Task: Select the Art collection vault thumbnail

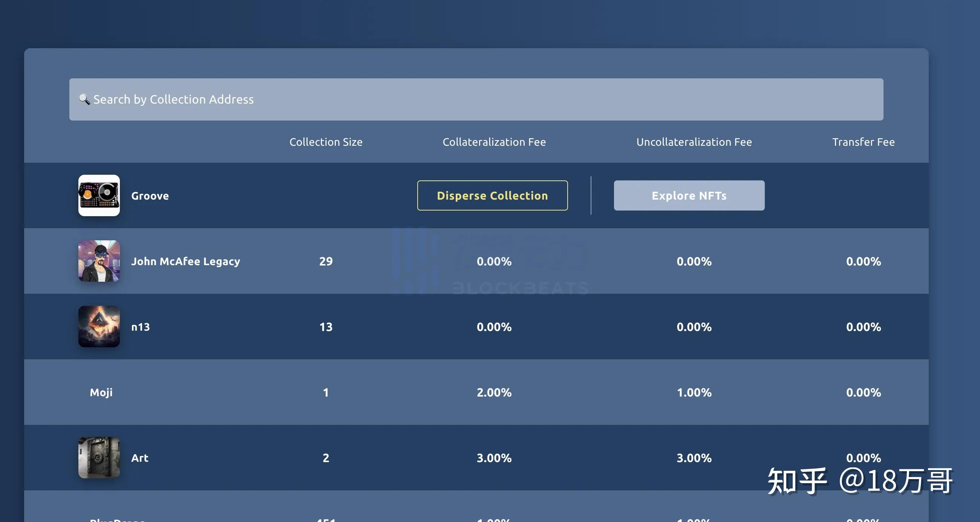Action: pyautogui.click(x=99, y=457)
